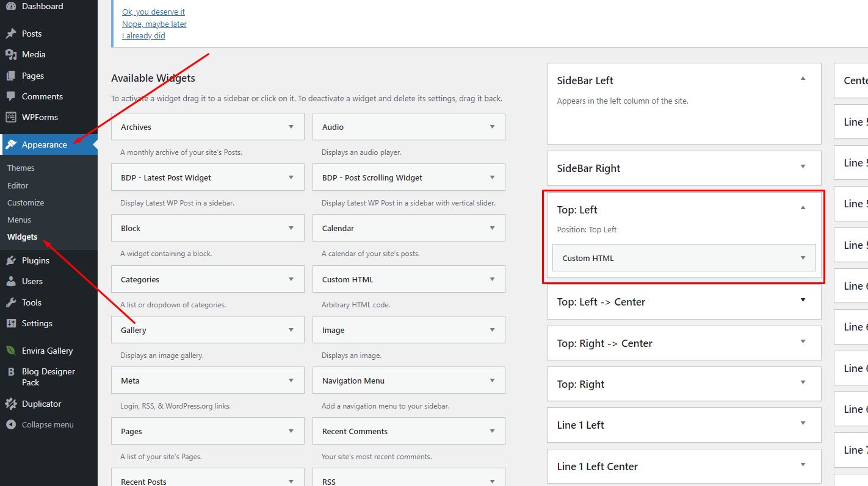Screen dimensions: 868x486
Task: Click the WPForms icon in sidebar
Action: pos(11,117)
